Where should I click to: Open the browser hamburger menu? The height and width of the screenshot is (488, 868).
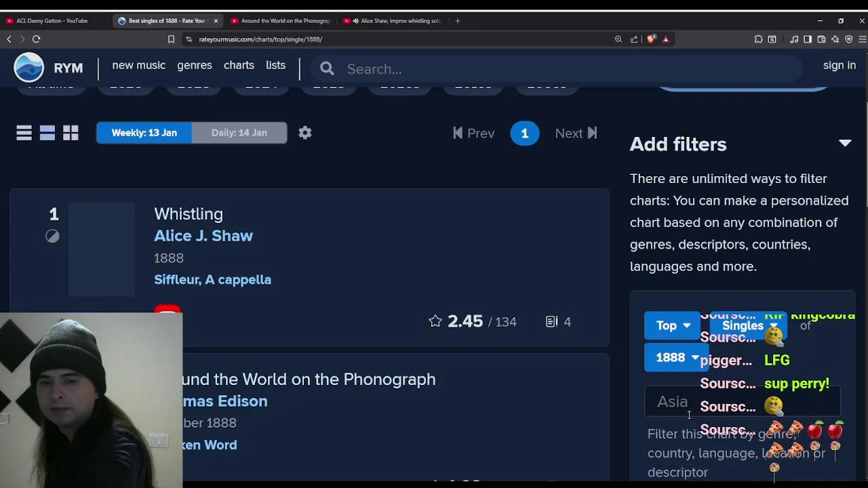tap(862, 39)
